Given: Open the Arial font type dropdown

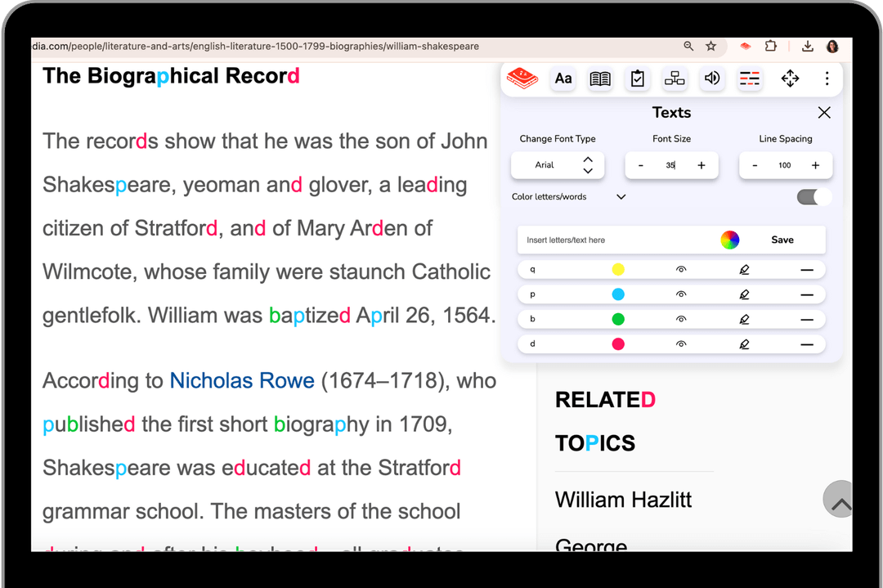Looking at the screenshot, I should tap(558, 165).
